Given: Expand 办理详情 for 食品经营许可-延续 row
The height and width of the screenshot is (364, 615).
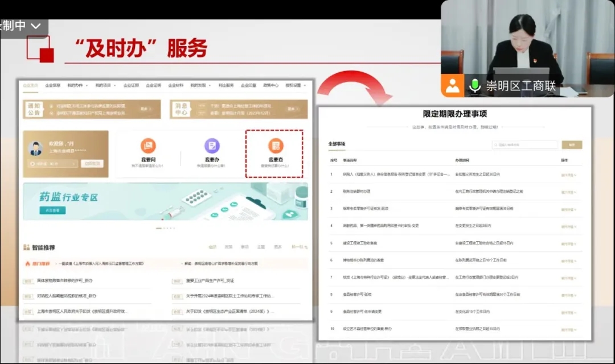Looking at the screenshot, I should click(569, 295).
